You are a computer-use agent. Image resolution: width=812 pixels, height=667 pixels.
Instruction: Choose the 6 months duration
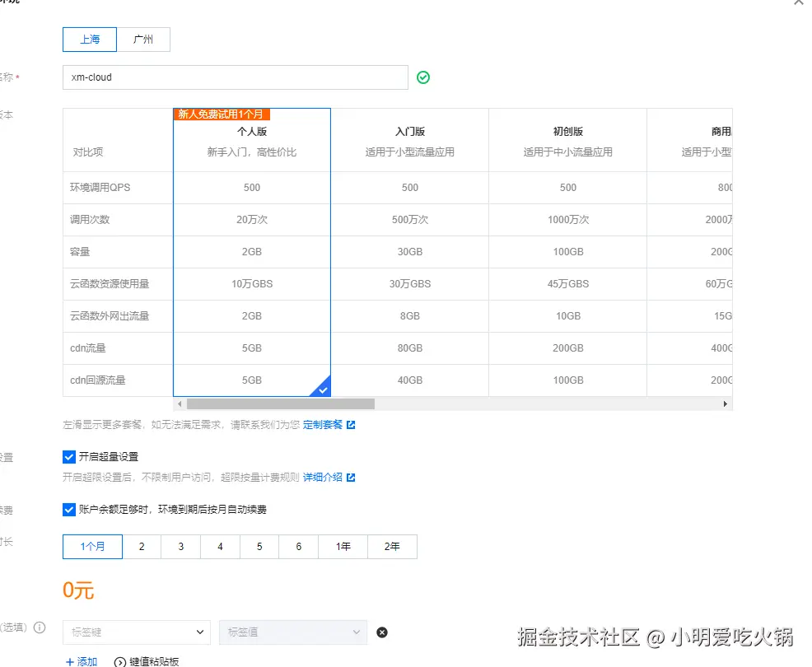[x=299, y=546]
